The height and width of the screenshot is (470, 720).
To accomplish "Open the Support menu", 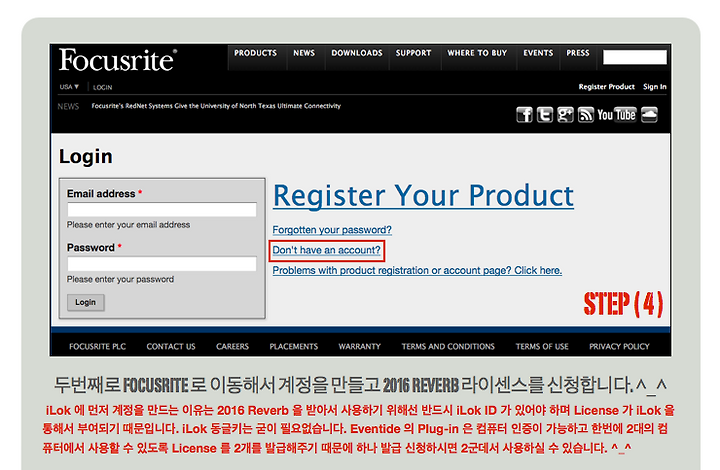I will [413, 53].
